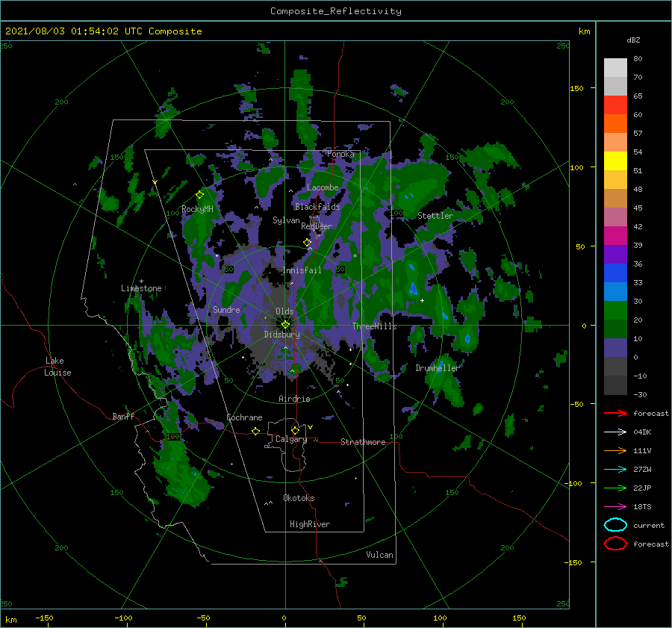Click the red forecast arrow in the legend

tap(615, 413)
